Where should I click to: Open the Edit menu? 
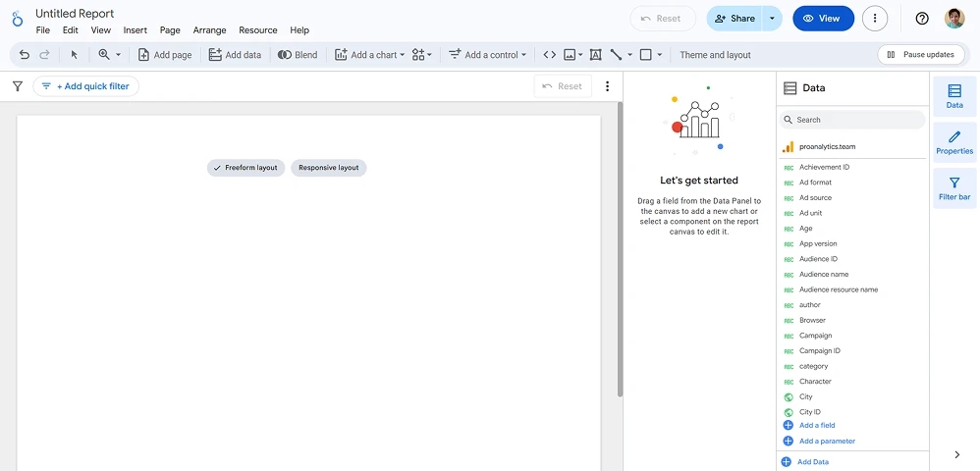(x=71, y=30)
